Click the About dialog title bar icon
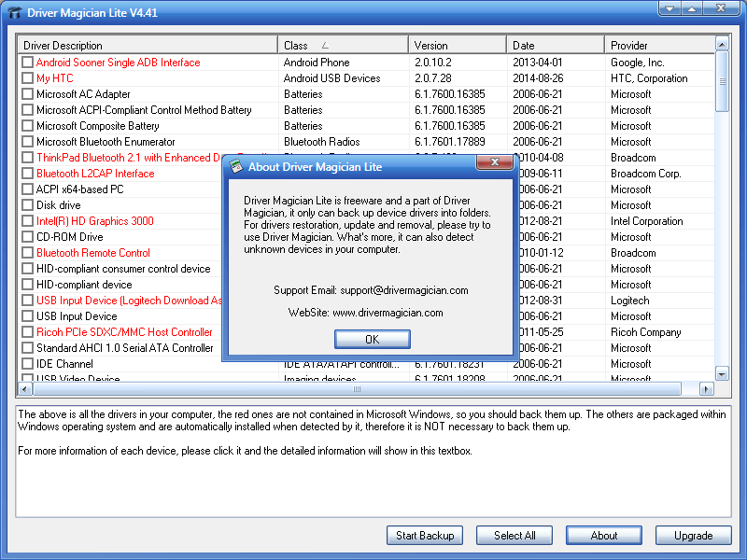The image size is (747, 560). point(236,166)
